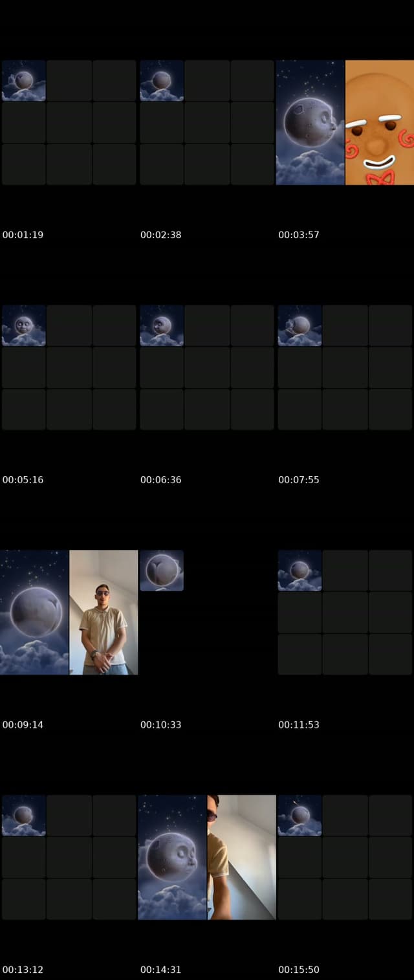Select the moon and gingerbread frame at 00:03:57
The height and width of the screenshot is (980, 414).
[x=345, y=122]
